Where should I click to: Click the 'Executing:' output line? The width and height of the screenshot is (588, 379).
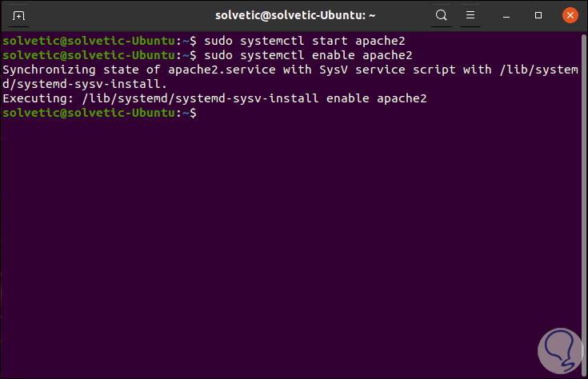click(x=214, y=98)
